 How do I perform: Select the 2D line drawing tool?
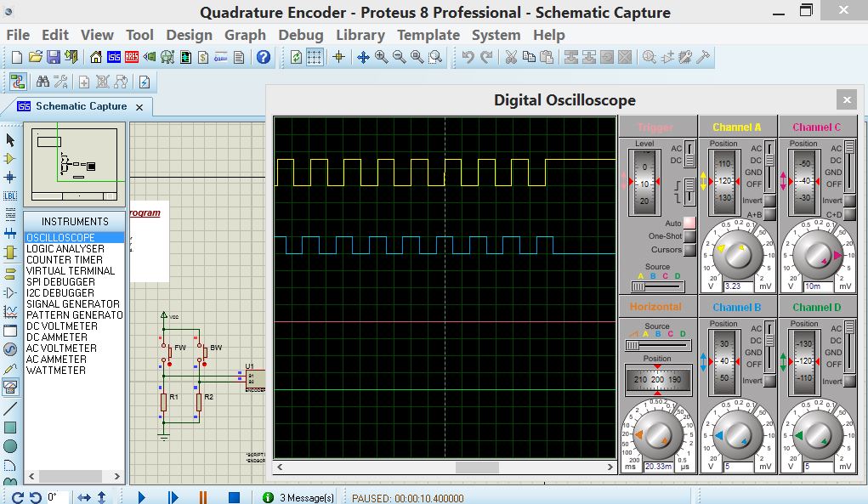coord(10,408)
